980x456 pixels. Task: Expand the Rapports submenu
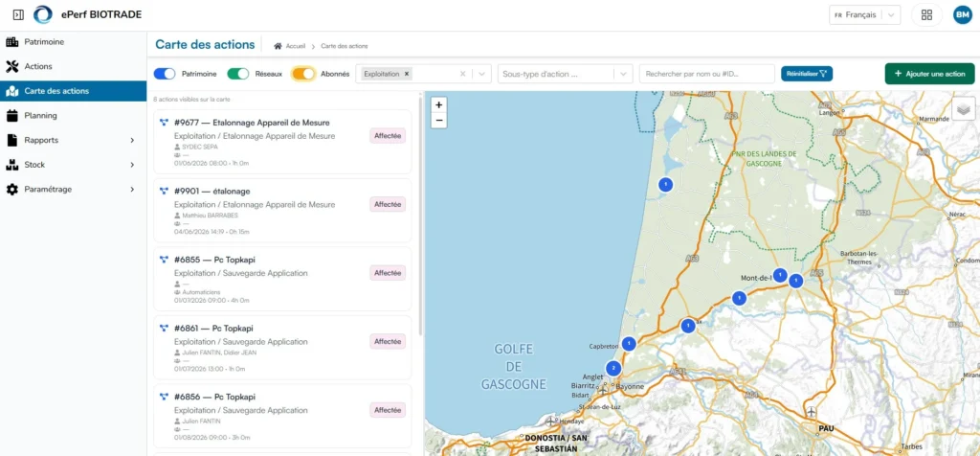coord(132,140)
